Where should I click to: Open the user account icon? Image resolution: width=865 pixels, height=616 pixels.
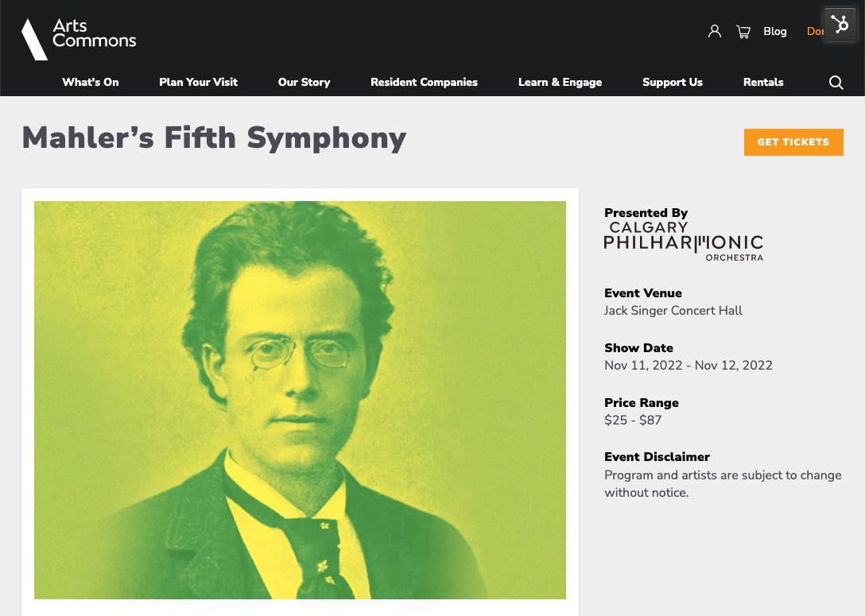click(715, 32)
